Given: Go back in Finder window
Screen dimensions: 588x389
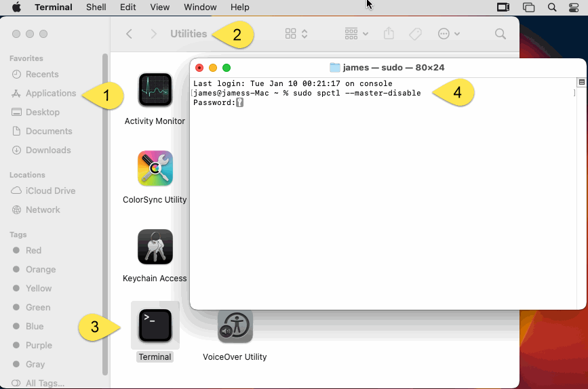Looking at the screenshot, I should pos(129,34).
